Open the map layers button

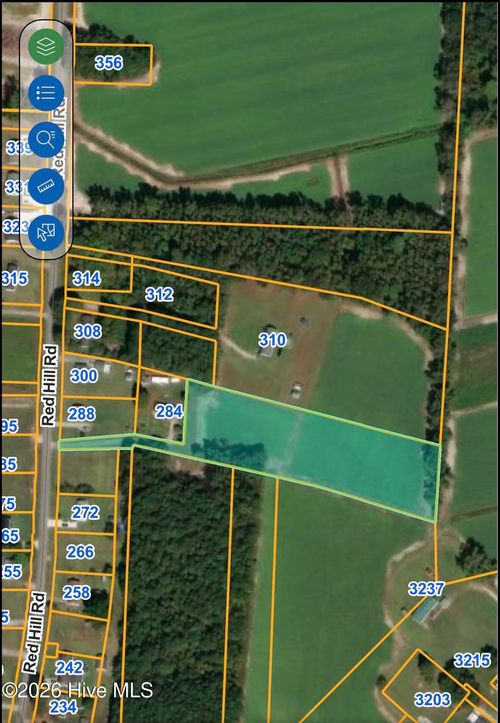point(46,46)
